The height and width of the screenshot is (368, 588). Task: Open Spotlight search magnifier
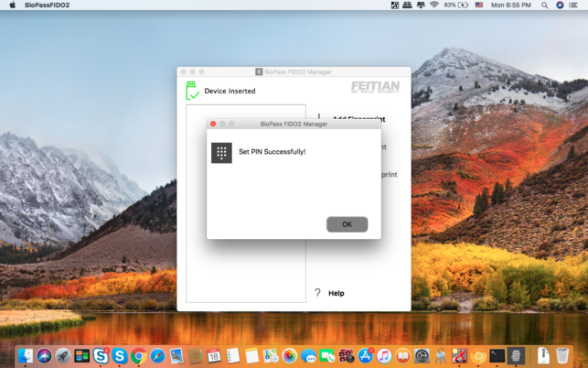(544, 5)
